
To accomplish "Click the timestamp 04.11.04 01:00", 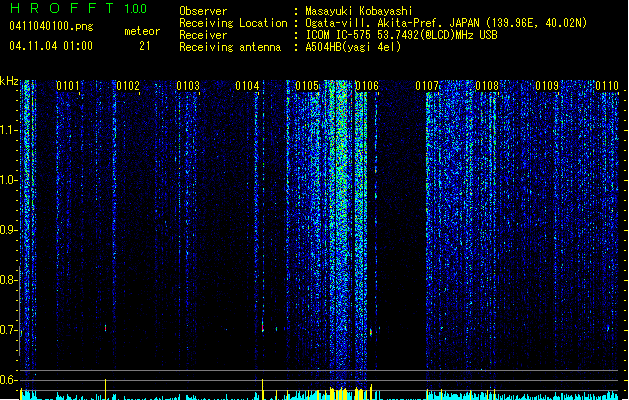I will [x=51, y=46].
